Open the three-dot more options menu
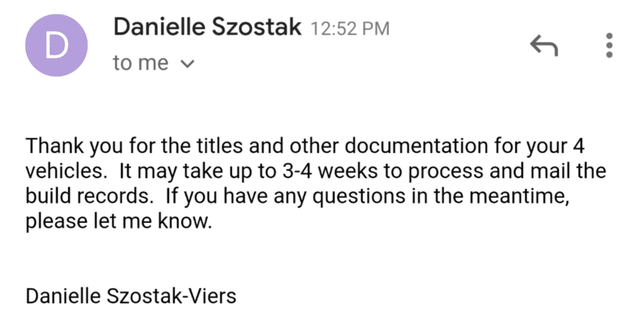 (x=608, y=45)
